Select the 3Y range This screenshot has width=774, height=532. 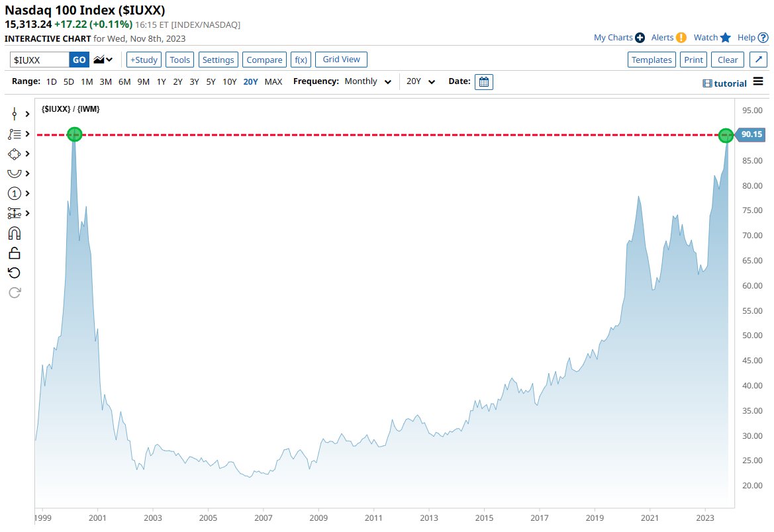click(x=195, y=82)
